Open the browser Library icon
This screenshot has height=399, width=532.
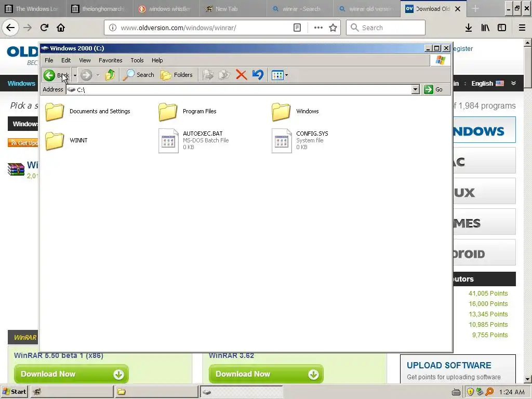pos(485,28)
